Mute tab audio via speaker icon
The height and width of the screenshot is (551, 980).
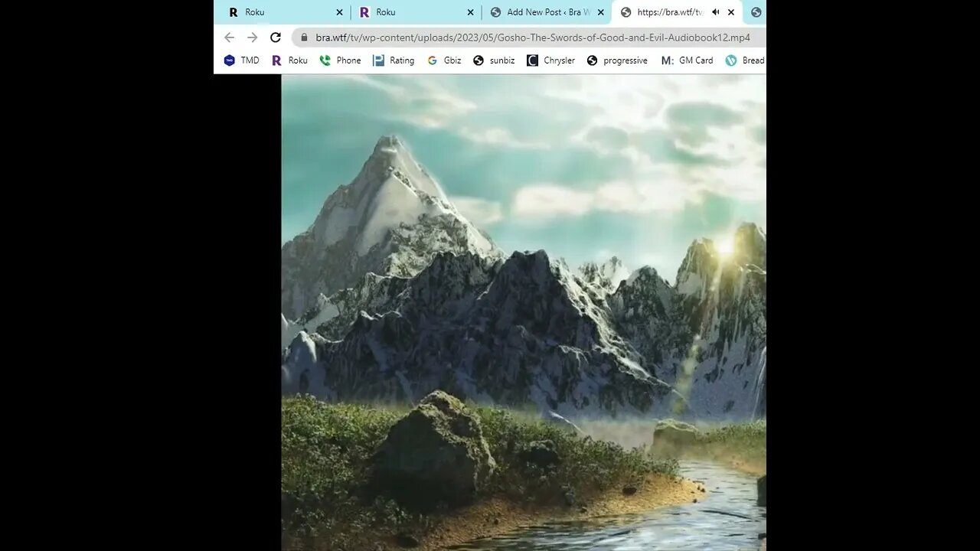(715, 12)
